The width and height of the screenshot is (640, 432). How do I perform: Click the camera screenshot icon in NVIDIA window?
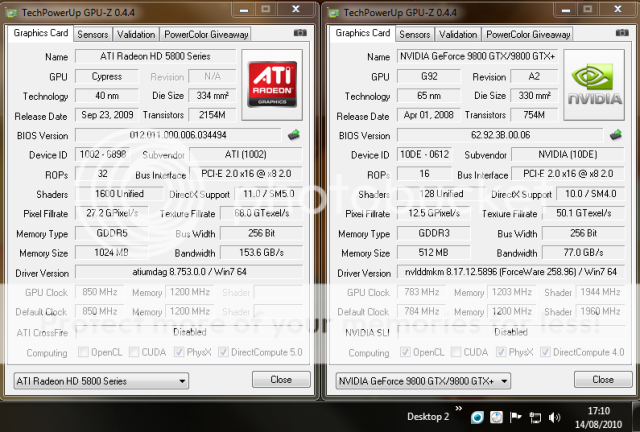click(622, 33)
